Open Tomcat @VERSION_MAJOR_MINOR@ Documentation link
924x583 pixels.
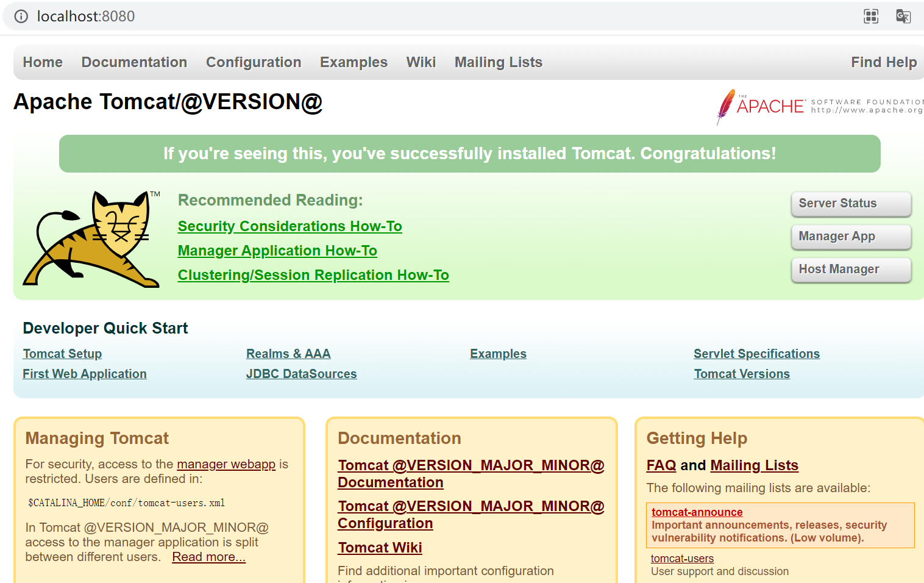click(471, 474)
